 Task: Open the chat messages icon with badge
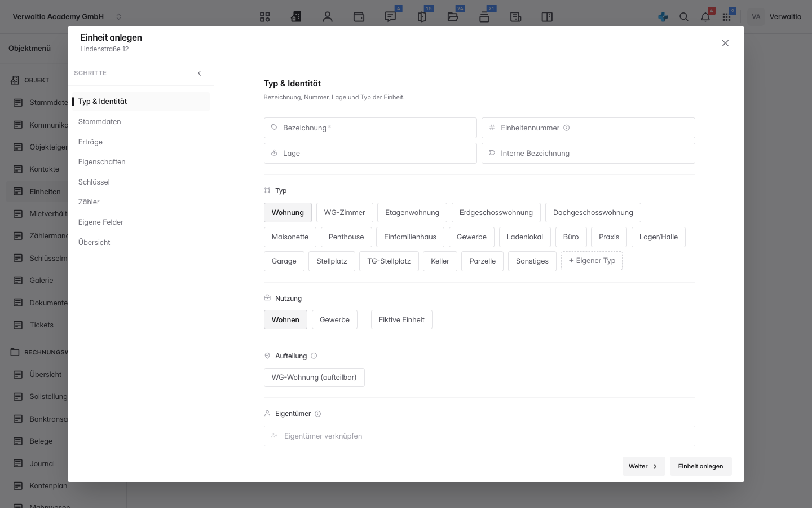[x=390, y=17]
